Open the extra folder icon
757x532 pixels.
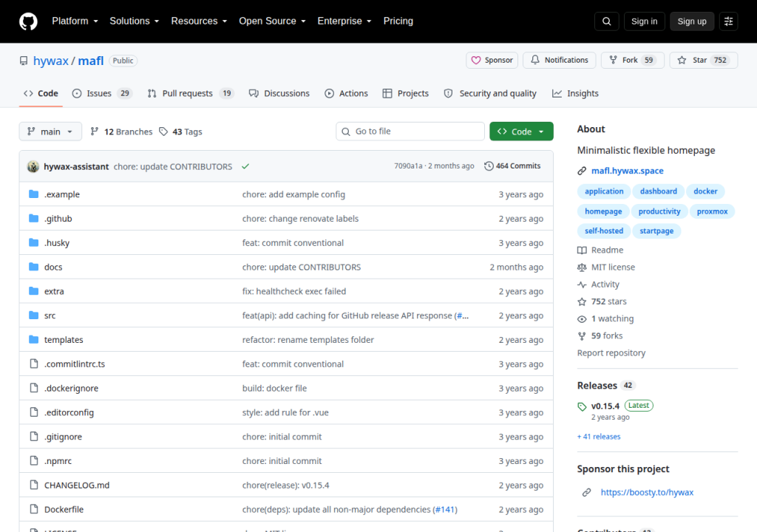coord(33,290)
